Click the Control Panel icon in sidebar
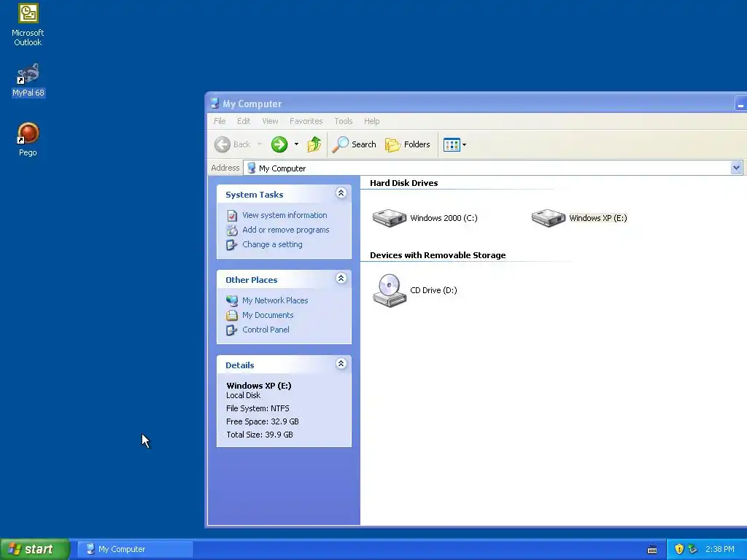 coord(231,330)
